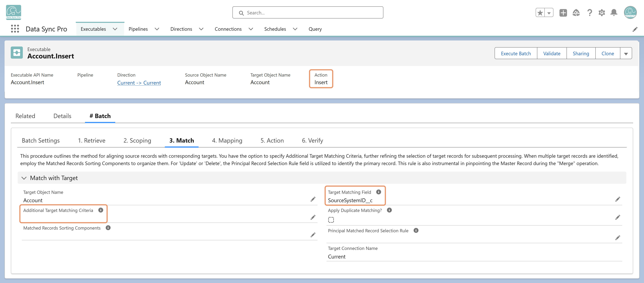Click into the global Search field
This screenshot has width=644, height=283.
pyautogui.click(x=308, y=13)
